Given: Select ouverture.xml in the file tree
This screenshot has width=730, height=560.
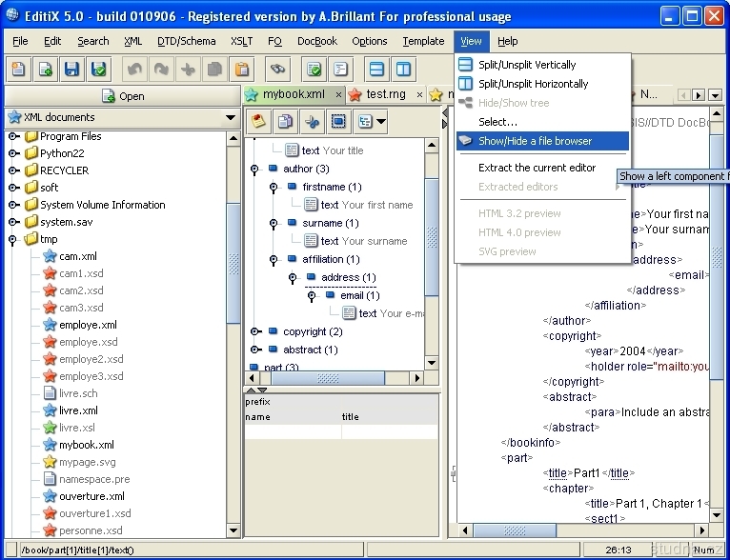Looking at the screenshot, I should tap(91, 496).
